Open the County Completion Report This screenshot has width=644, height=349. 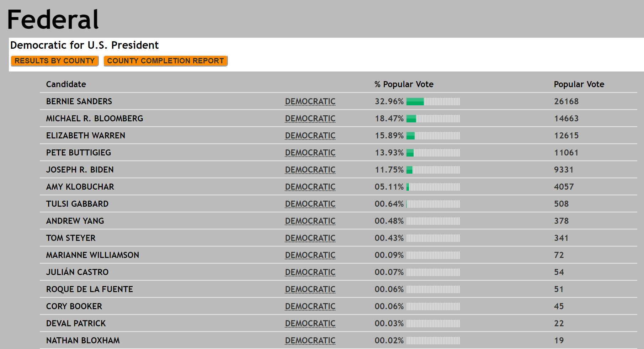[165, 61]
